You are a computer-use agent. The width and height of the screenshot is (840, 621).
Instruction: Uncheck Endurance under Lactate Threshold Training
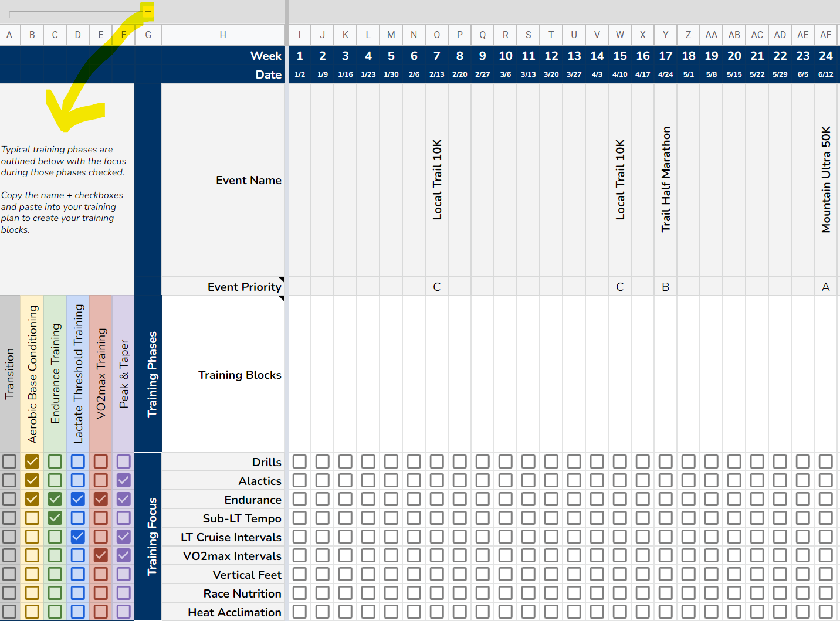point(77,499)
